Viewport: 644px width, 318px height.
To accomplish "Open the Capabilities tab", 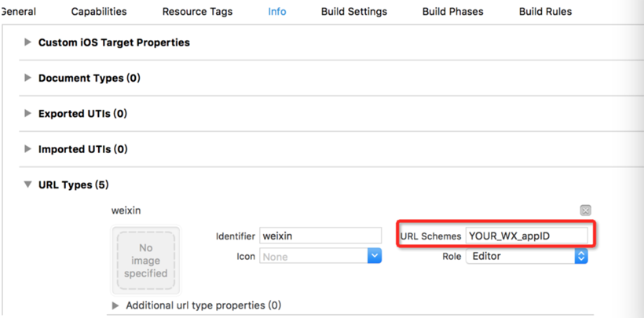I will pos(99,12).
